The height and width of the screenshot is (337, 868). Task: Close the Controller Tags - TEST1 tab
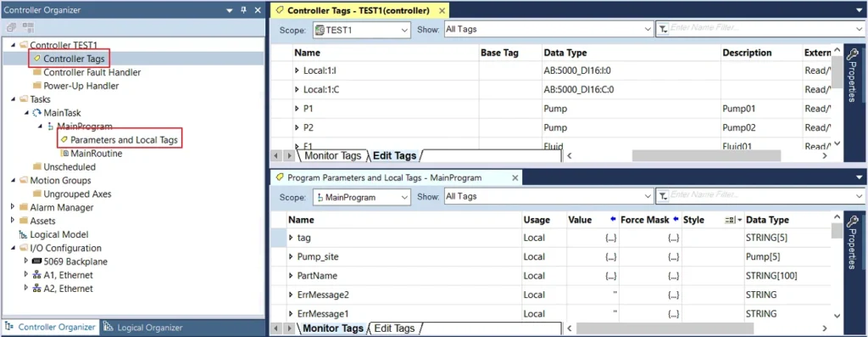[x=441, y=10]
